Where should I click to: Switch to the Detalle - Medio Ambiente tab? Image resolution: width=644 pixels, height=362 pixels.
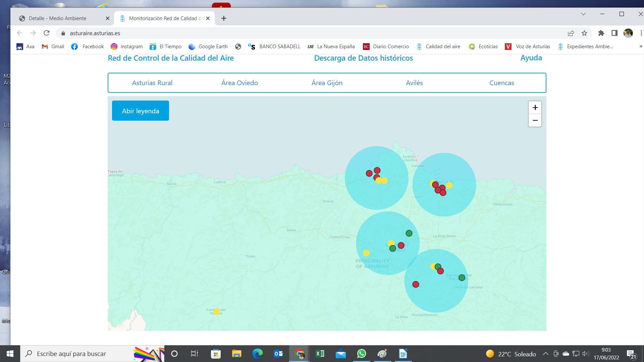click(57, 18)
